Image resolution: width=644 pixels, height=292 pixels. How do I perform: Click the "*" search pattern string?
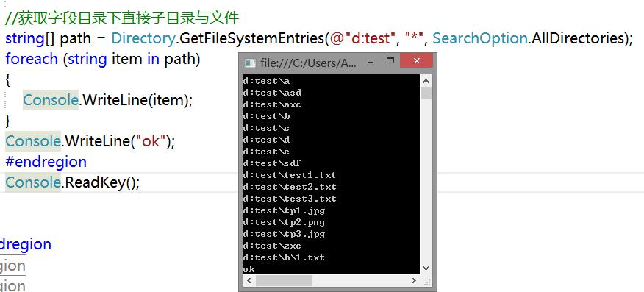pyautogui.click(x=414, y=38)
